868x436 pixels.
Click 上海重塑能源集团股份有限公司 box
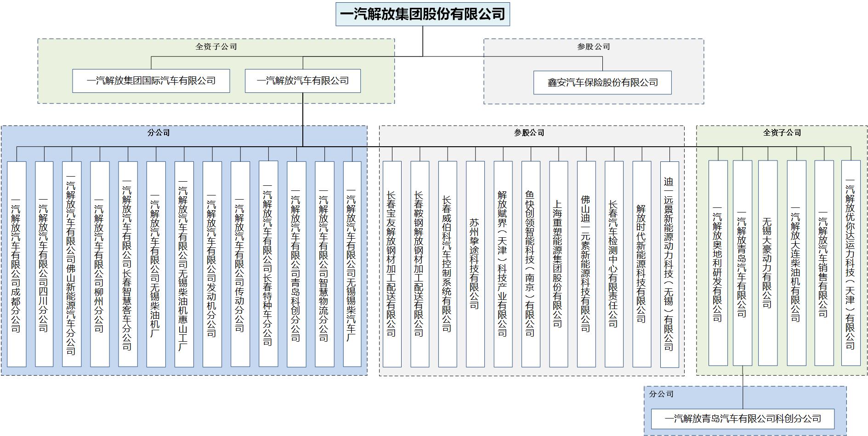pyautogui.click(x=558, y=264)
